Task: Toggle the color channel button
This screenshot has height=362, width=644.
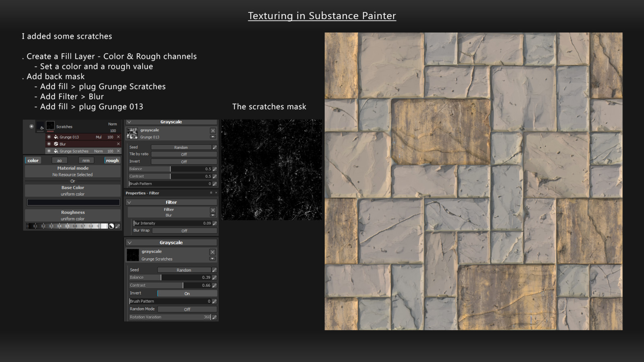Action: click(33, 160)
